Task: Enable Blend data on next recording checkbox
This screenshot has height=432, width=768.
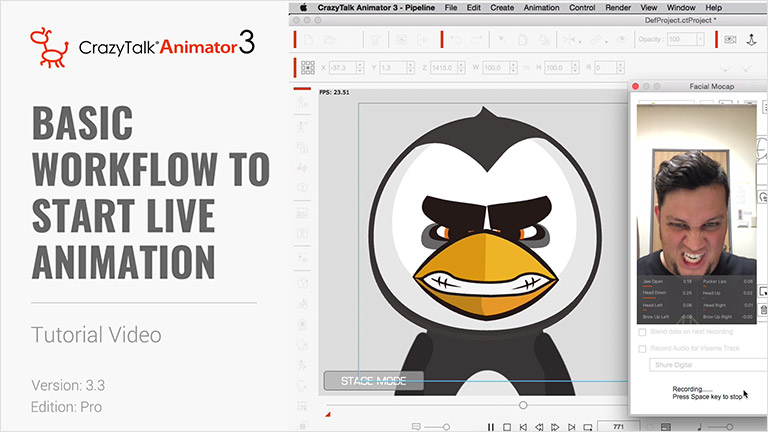Action: click(642, 332)
